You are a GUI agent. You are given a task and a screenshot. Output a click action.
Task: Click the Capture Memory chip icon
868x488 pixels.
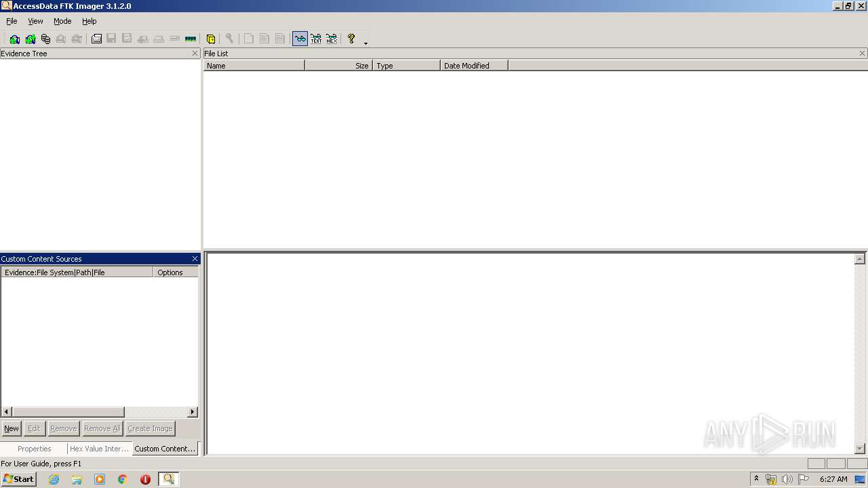coord(191,39)
